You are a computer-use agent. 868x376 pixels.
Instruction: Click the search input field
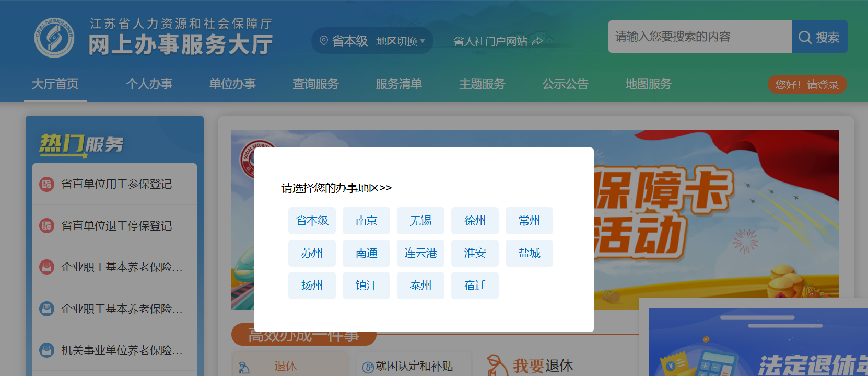(x=699, y=37)
